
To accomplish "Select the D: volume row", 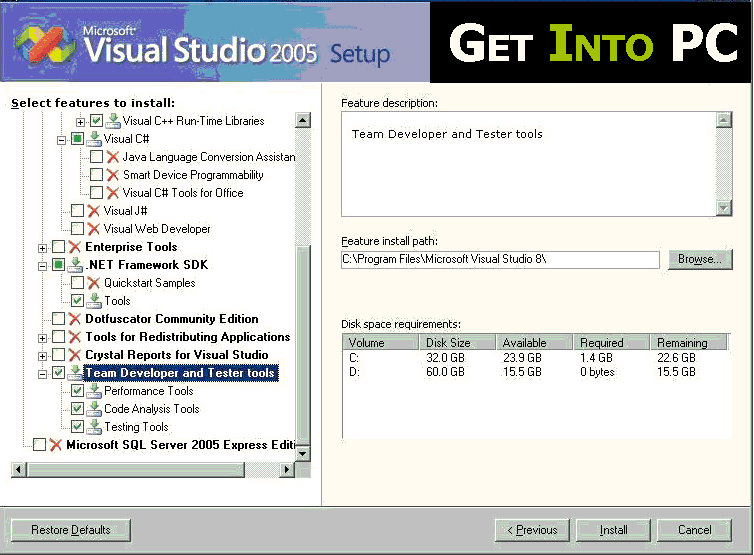I will click(536, 372).
